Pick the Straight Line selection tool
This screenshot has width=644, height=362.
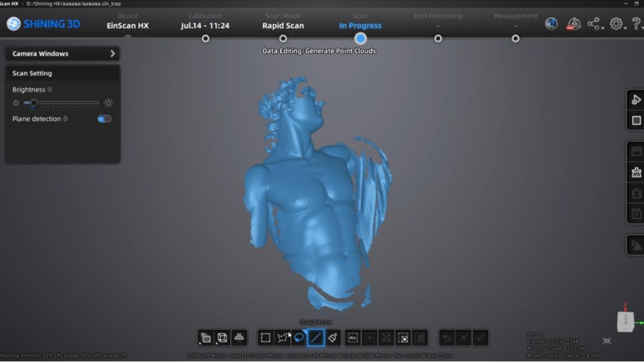pos(316,338)
